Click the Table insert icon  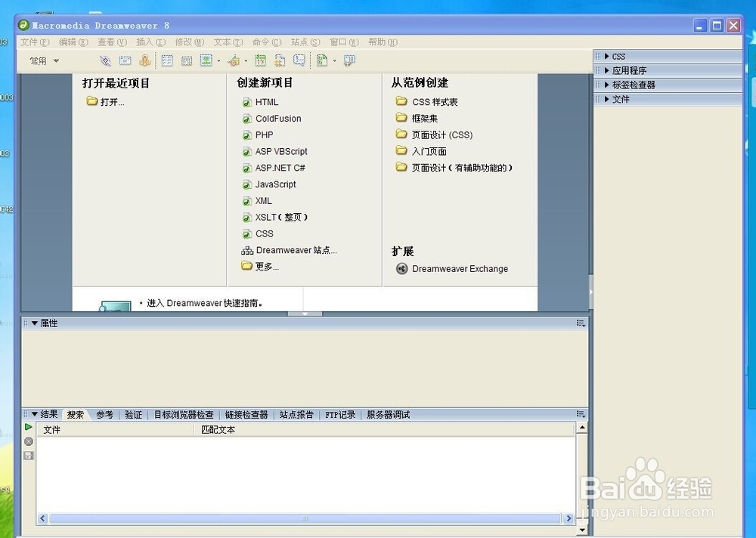coord(167,60)
